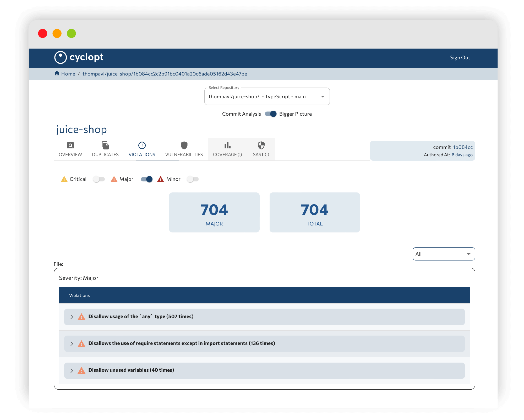Viewport: 524px width, 420px height.
Task: Toggle Commit Analysis / Bigger Picture switch
Action: (270, 114)
